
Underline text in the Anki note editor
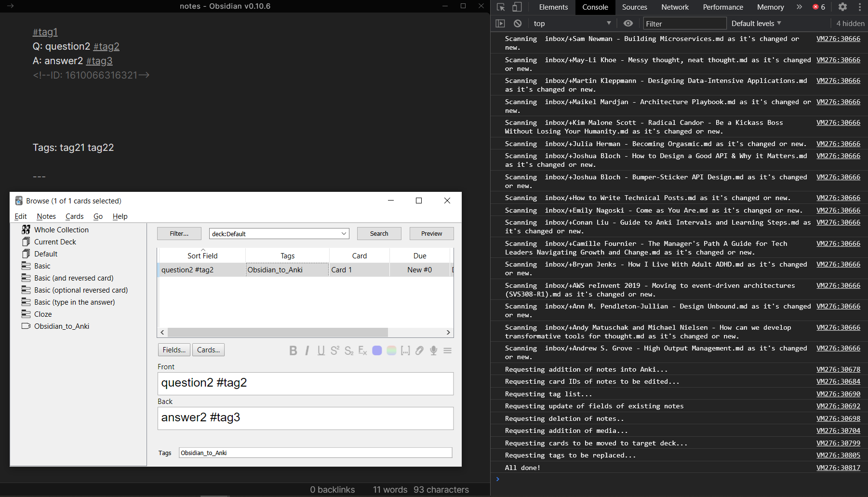(321, 350)
